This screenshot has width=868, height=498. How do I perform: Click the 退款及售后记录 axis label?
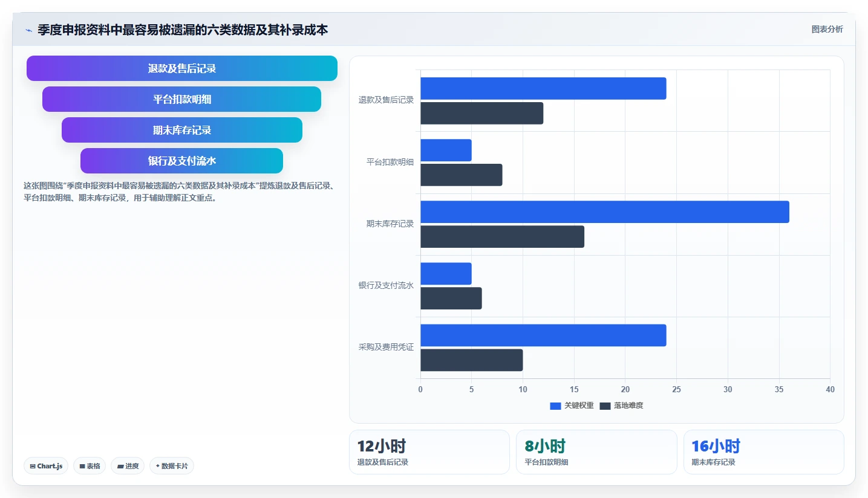(x=386, y=100)
